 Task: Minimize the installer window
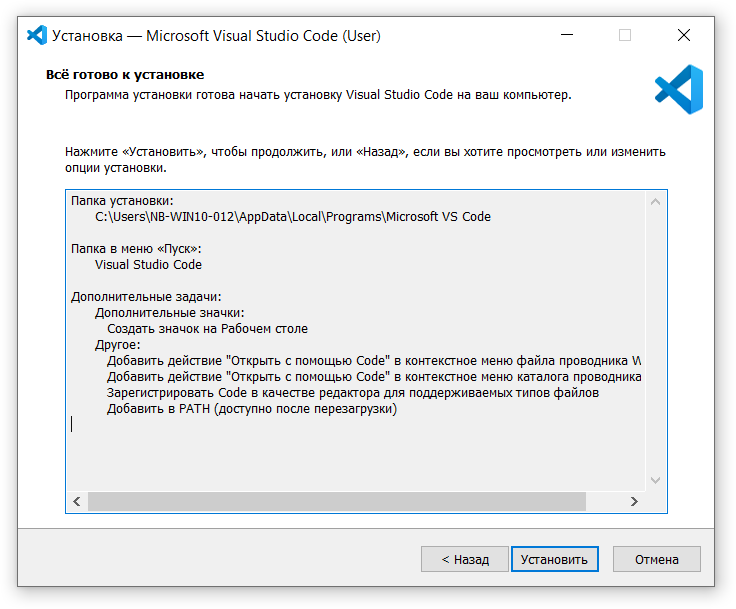point(567,35)
